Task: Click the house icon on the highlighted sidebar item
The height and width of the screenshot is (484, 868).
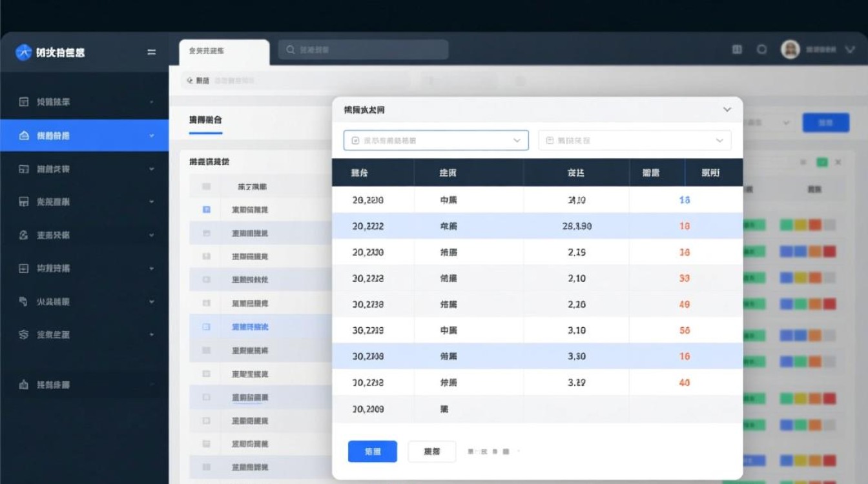Action: pos(24,136)
